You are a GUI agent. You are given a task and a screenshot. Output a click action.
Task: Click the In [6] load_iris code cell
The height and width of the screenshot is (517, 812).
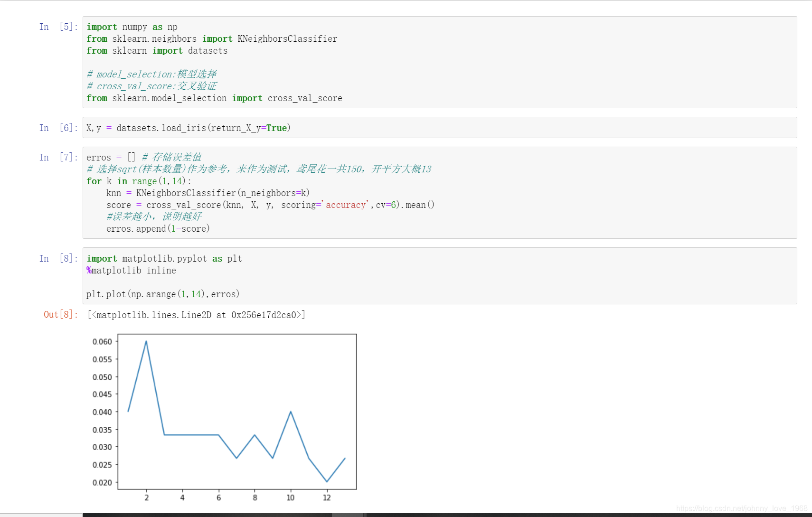439,128
